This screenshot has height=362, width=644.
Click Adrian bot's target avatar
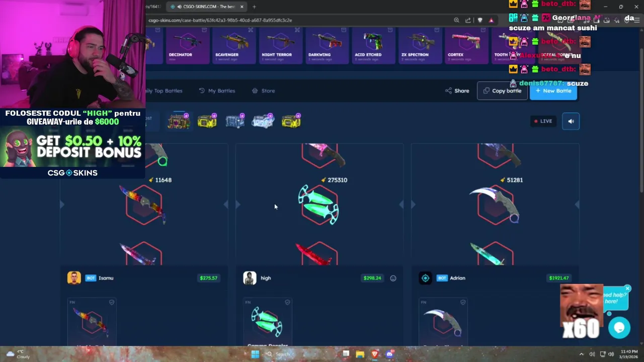click(425, 278)
